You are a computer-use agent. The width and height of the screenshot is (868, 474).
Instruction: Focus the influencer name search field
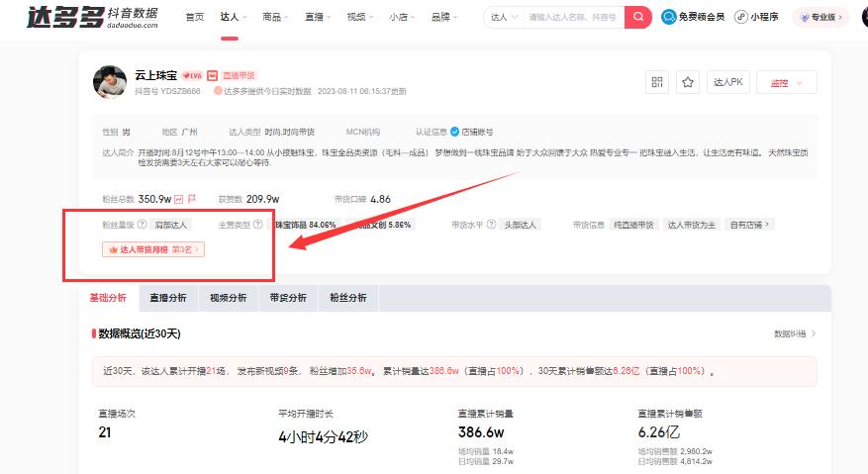coord(573,17)
